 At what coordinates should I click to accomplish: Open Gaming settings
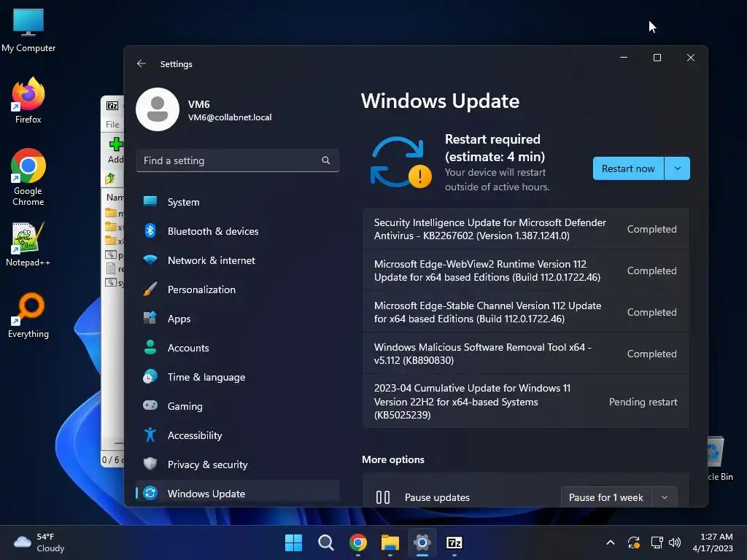pyautogui.click(x=237, y=406)
